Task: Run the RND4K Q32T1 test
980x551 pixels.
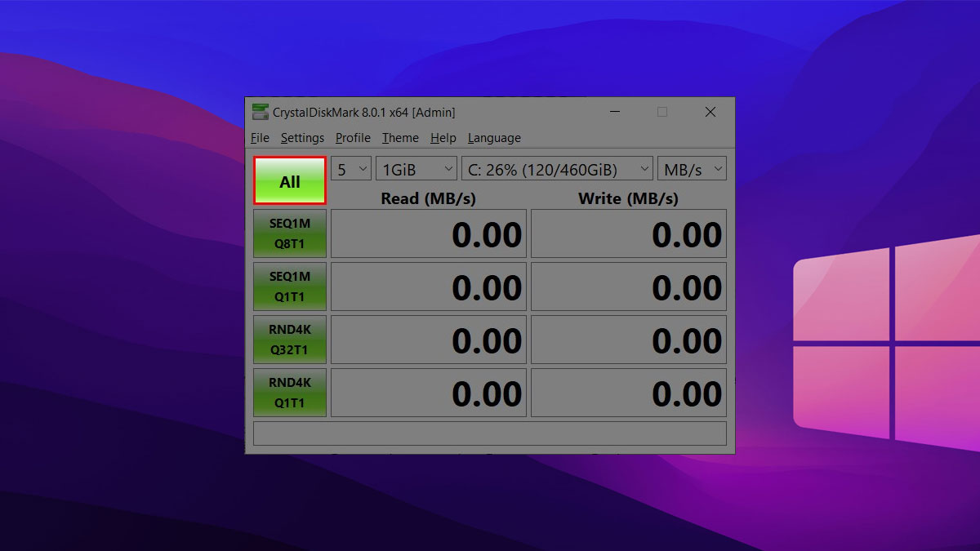Action: click(290, 340)
